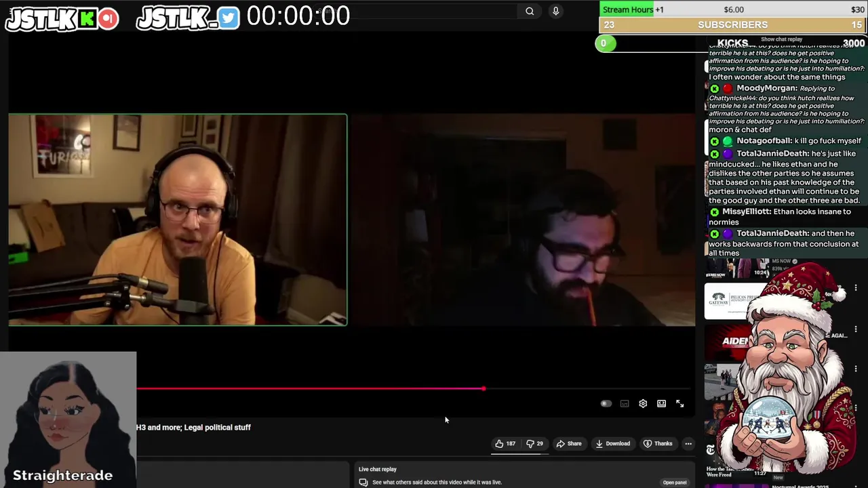Click the voice search microphone icon
Screen dimensions: 868x488
(x=555, y=11)
